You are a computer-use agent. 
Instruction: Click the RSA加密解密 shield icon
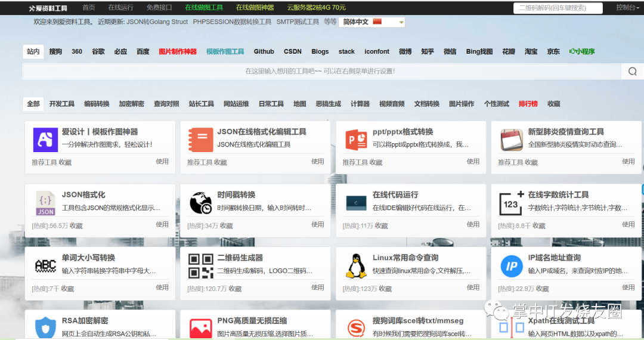pos(45,328)
